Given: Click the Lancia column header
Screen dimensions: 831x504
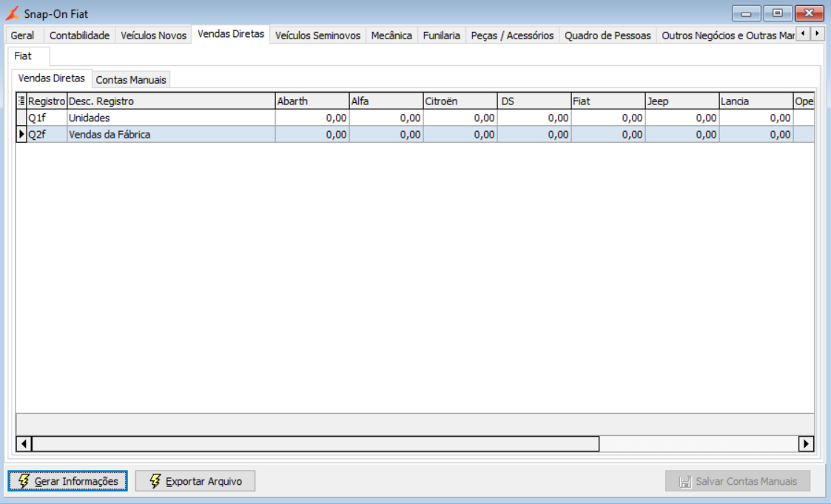Looking at the screenshot, I should (x=756, y=101).
